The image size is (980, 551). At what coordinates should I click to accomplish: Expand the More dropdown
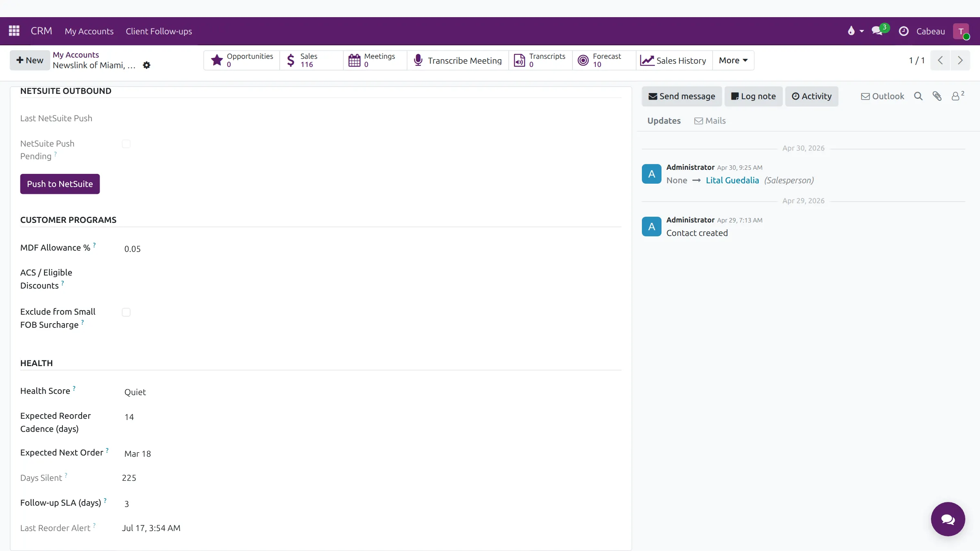pyautogui.click(x=733, y=60)
